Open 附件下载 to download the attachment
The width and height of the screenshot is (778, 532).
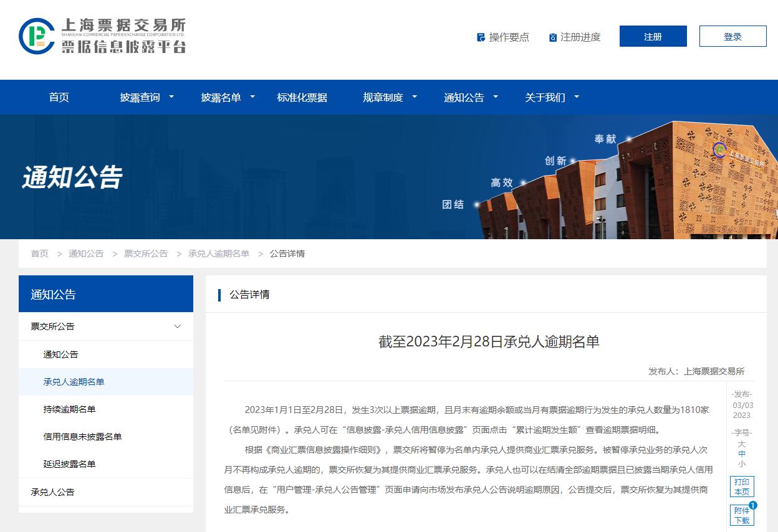tap(741, 515)
